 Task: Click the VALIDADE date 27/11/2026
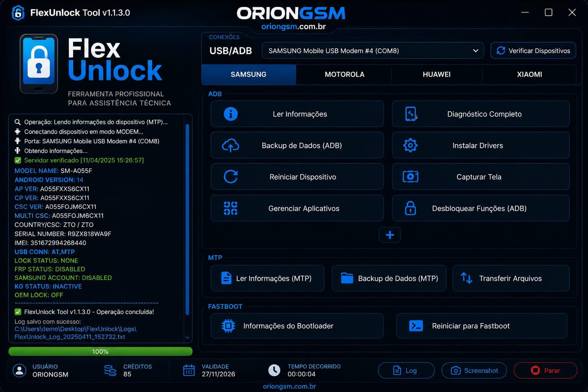(218, 374)
